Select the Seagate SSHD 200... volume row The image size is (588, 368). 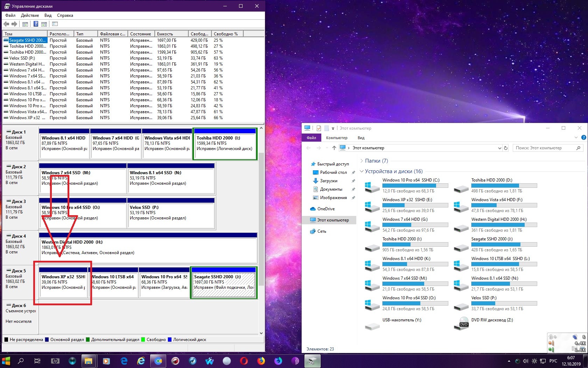click(x=133, y=40)
